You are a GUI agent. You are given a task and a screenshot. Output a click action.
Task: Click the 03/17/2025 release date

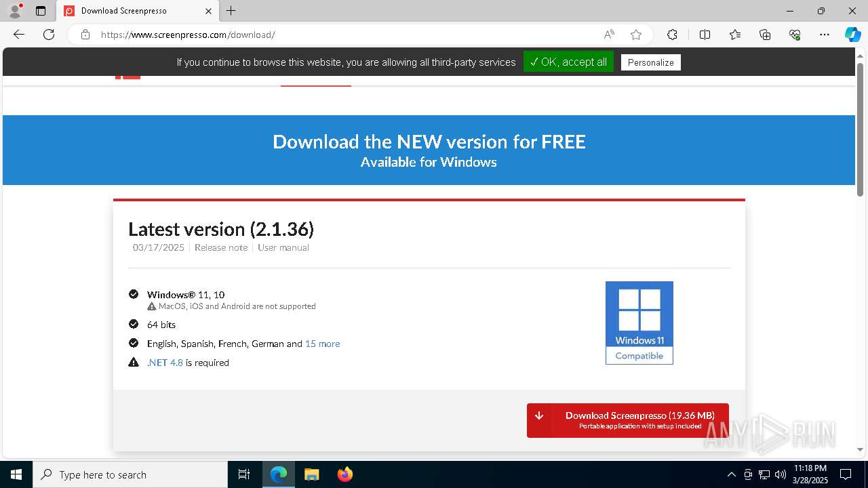159,247
